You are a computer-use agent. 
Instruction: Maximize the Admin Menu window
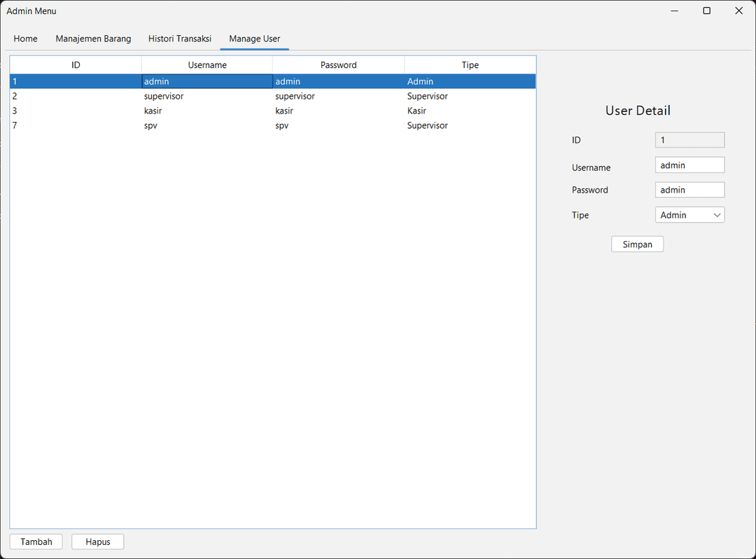coord(707,11)
